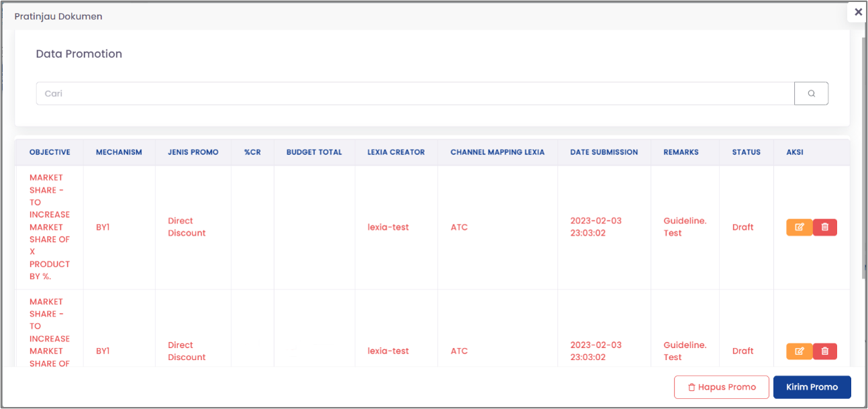Screen dimensions: 868x409
Task: Click the Kirim Promo button
Action: (x=812, y=387)
